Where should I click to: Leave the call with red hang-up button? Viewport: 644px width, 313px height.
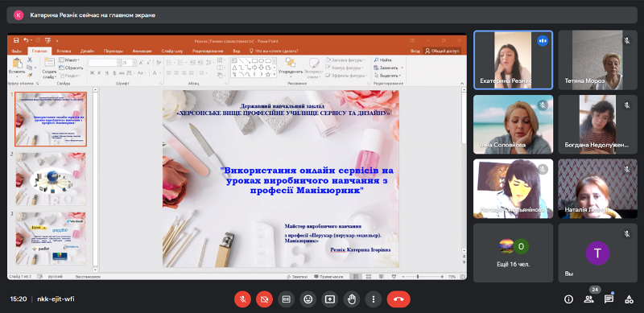(398, 299)
